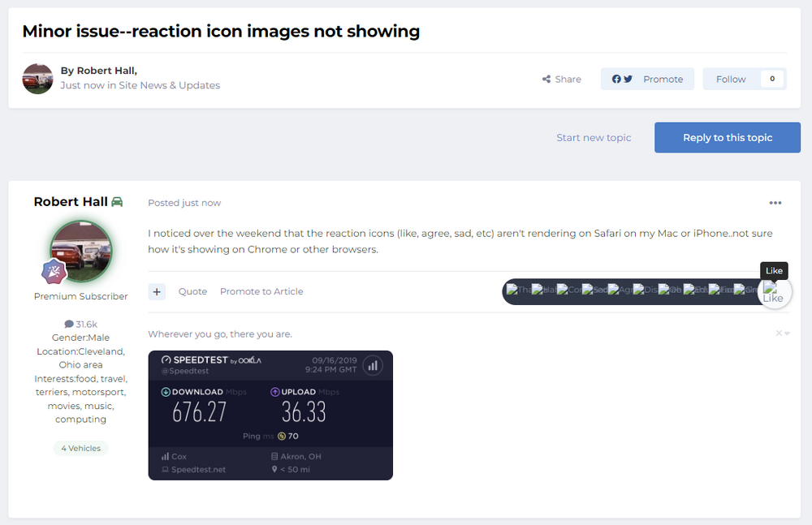Click the plus multiquote button

click(157, 291)
